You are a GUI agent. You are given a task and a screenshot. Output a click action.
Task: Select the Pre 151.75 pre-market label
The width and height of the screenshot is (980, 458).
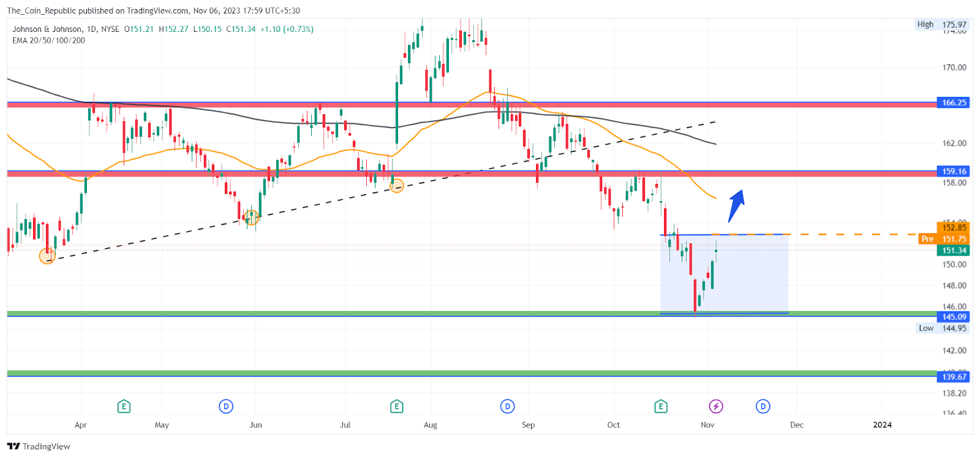coord(944,239)
